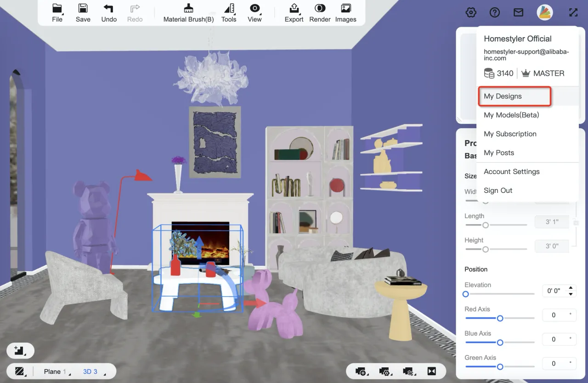Select the Material Brush tool
588x383 pixels.
coord(188,12)
